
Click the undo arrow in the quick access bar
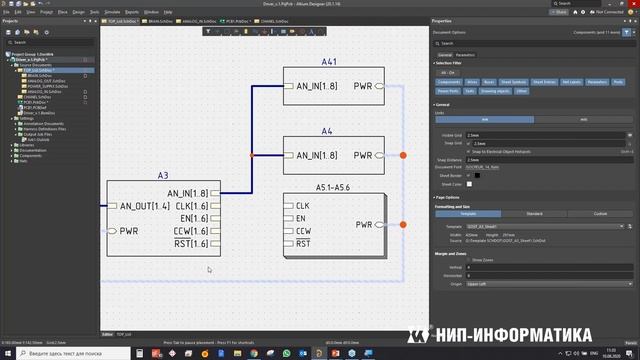40,4
